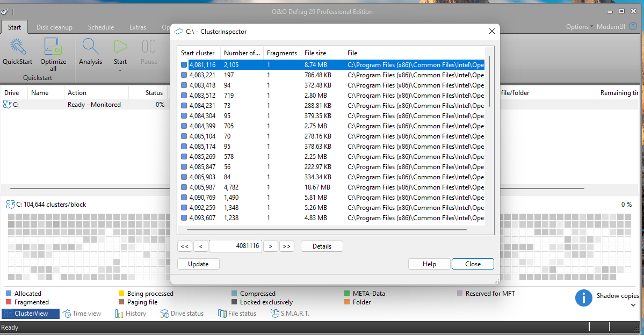Click the ClusterInspector title drive icon
The image size is (644, 335).
[x=179, y=32]
